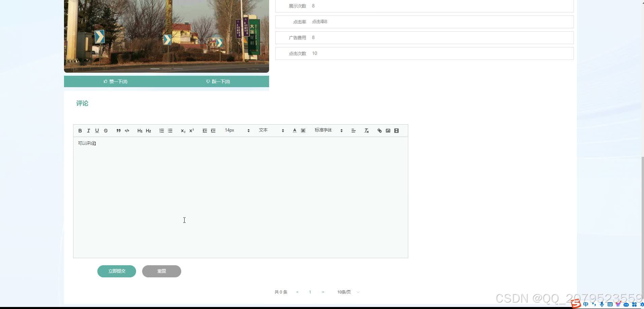Insert a code block
Screen dimensions: 644x309
(x=127, y=131)
